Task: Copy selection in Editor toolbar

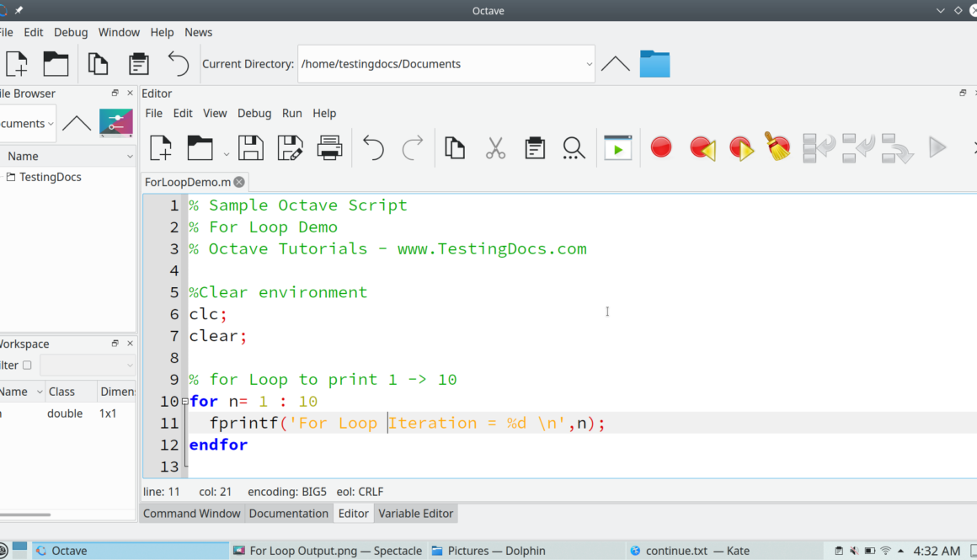Action: (455, 148)
